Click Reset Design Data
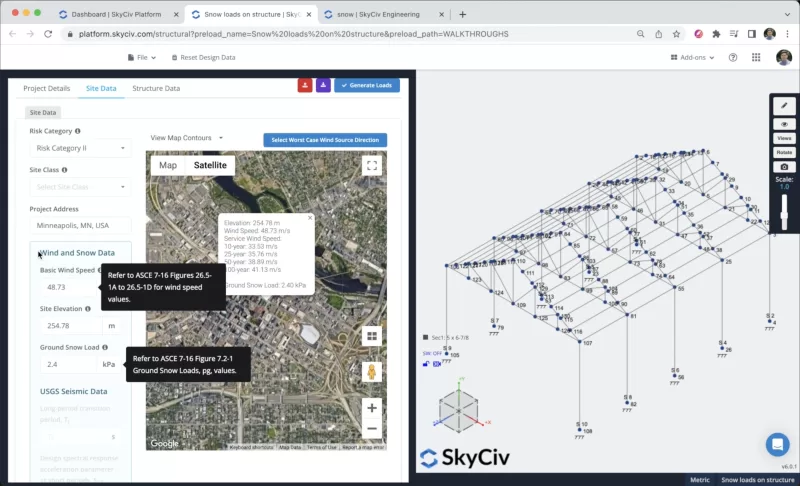The width and height of the screenshot is (800, 486). 203,58
